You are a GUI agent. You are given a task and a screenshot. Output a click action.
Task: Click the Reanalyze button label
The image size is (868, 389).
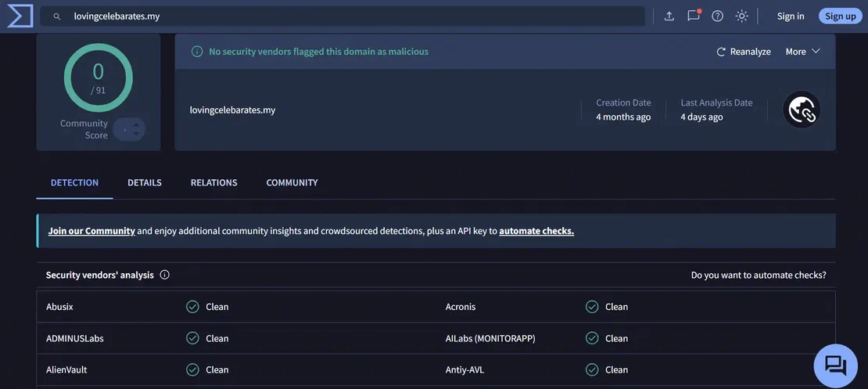[x=750, y=52]
